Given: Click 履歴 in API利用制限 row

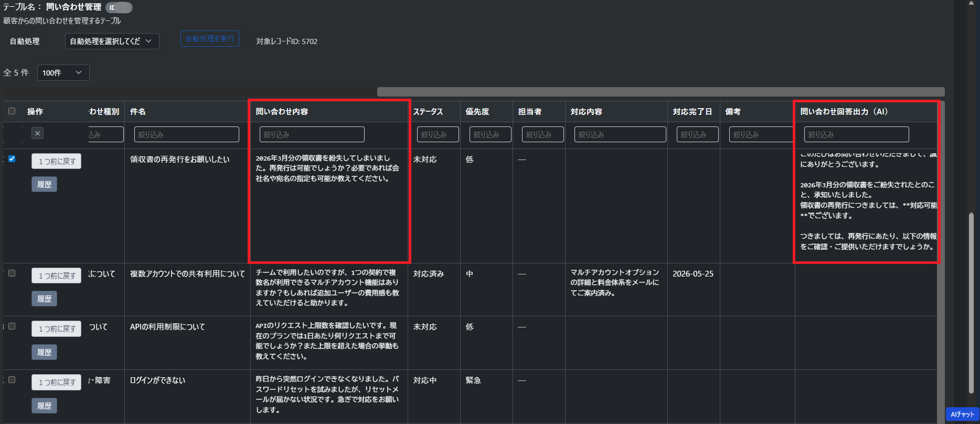Looking at the screenshot, I should click(x=44, y=352).
